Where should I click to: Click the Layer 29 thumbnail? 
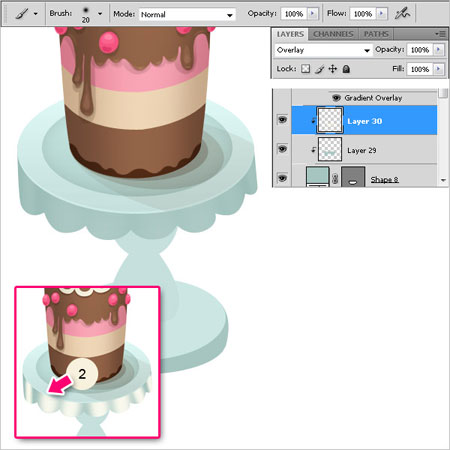330,149
